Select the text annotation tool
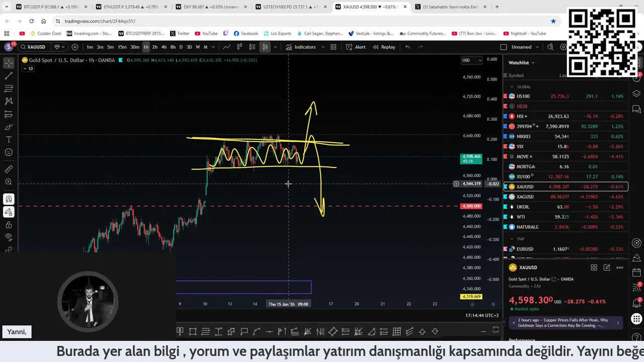The width and height of the screenshot is (644, 362). pyautogui.click(x=9, y=139)
